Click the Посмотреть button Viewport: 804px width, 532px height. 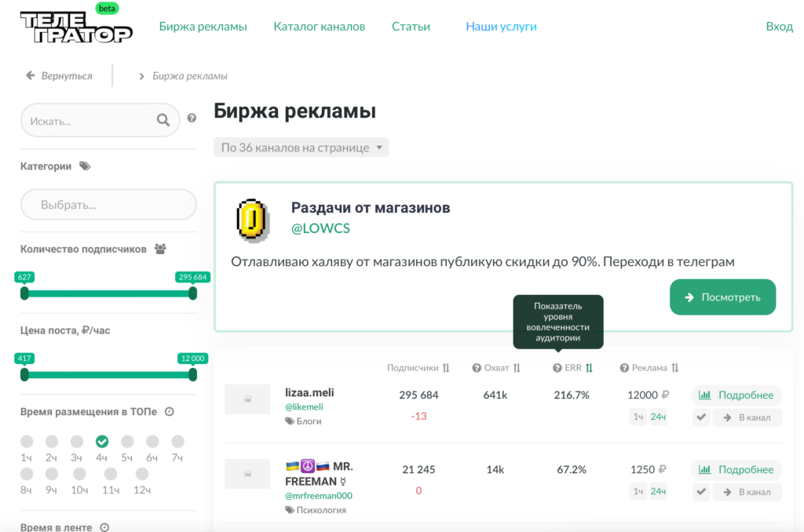tap(722, 297)
